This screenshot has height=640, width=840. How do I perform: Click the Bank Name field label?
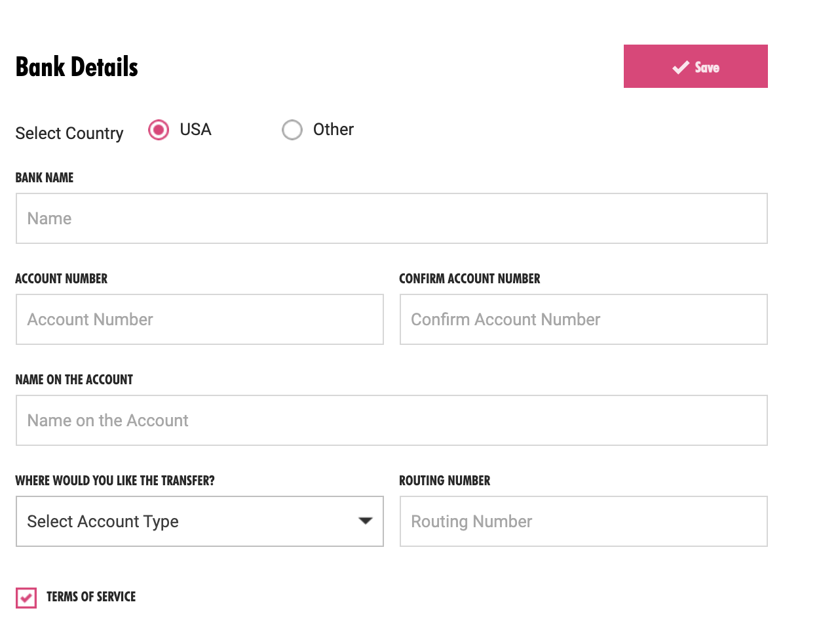(45, 178)
